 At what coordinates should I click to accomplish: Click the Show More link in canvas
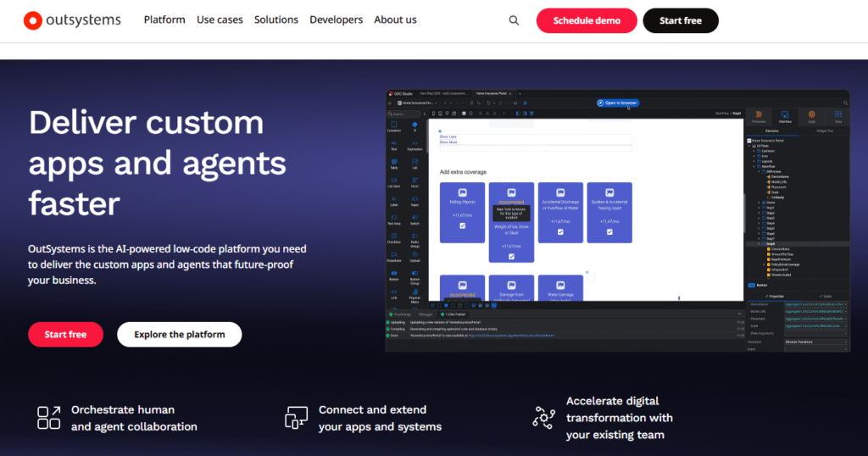pos(448,142)
